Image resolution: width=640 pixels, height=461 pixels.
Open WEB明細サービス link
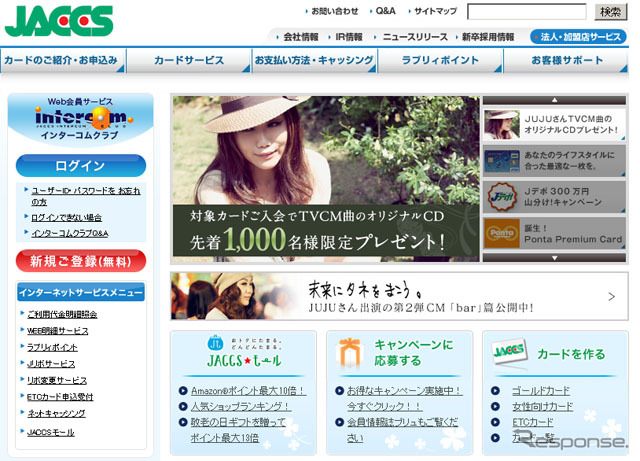pos(58,331)
